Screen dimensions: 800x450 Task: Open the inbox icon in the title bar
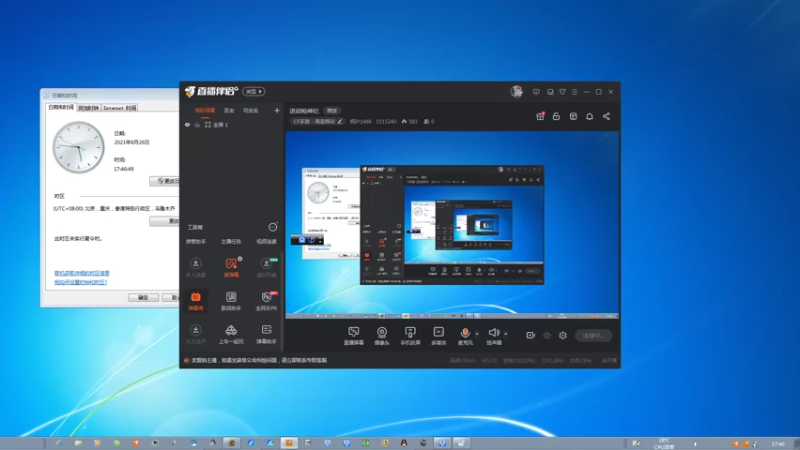tap(550, 92)
